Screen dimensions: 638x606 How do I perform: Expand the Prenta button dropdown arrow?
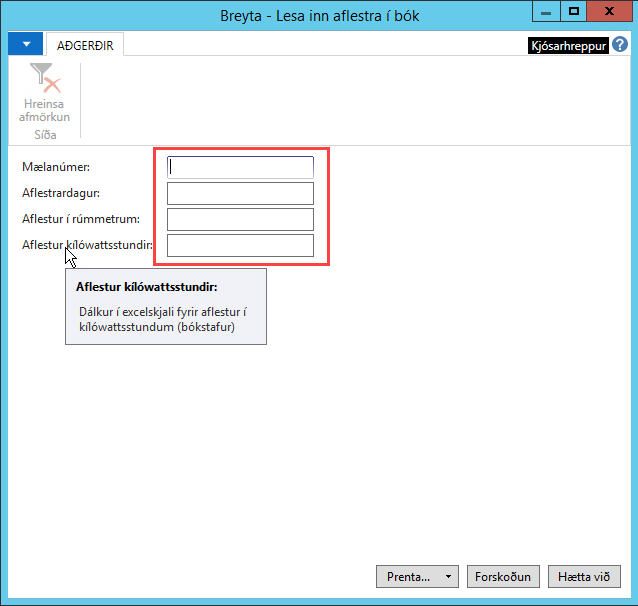click(449, 577)
